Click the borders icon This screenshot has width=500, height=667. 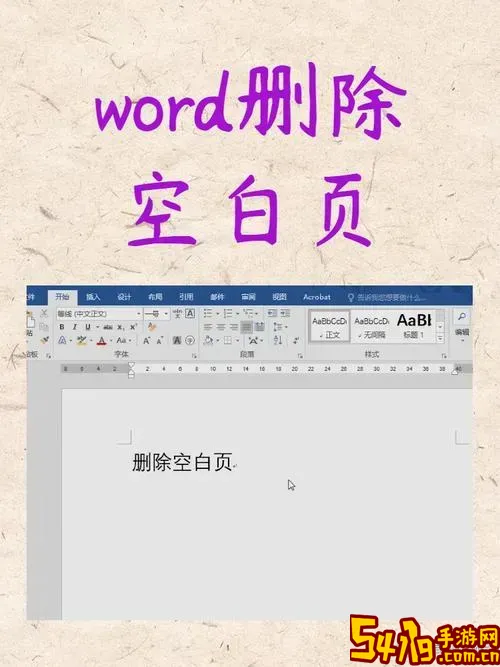click(x=228, y=340)
